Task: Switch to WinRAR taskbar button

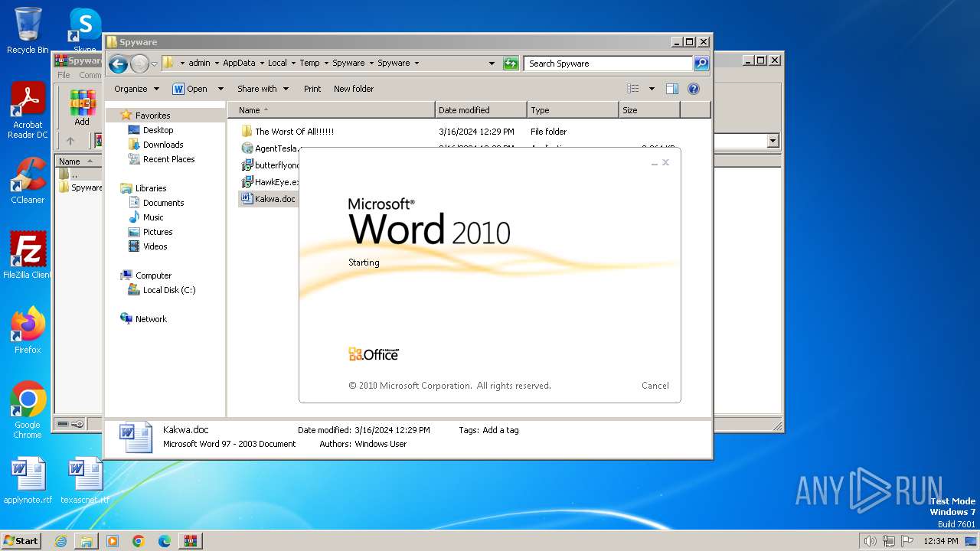Action: [x=191, y=541]
